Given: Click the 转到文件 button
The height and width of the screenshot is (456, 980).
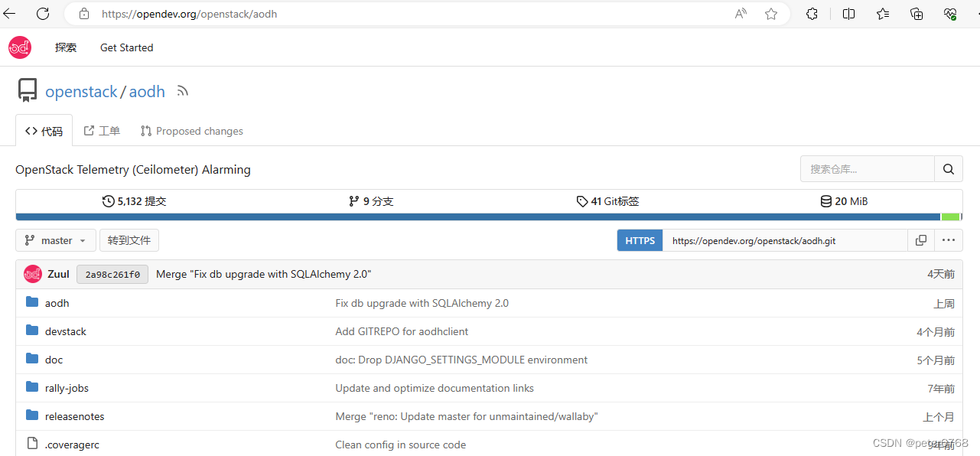Looking at the screenshot, I should click(x=129, y=240).
